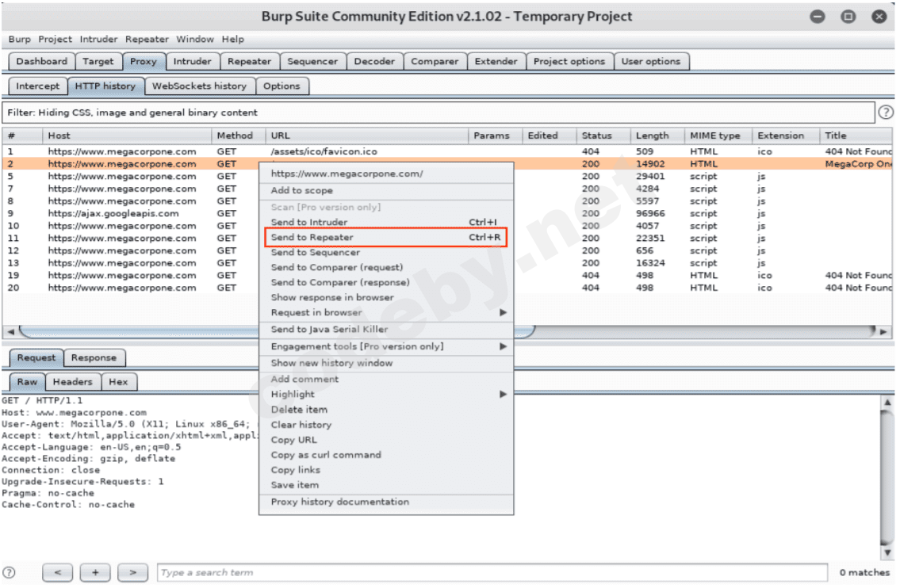This screenshot has height=588, width=900.
Task: Choose Send to Comparer (response)
Action: click(385, 282)
